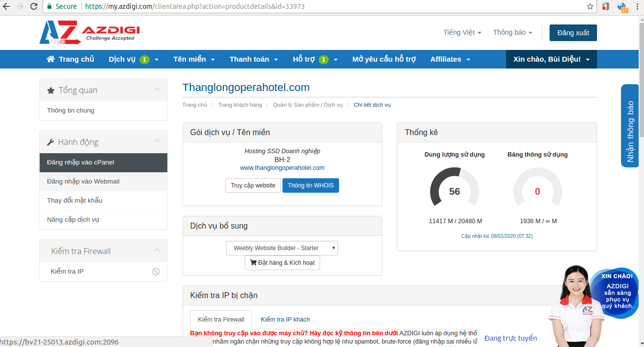Open the Tên miền menu
Screen dimensions: 644x347
(194, 59)
